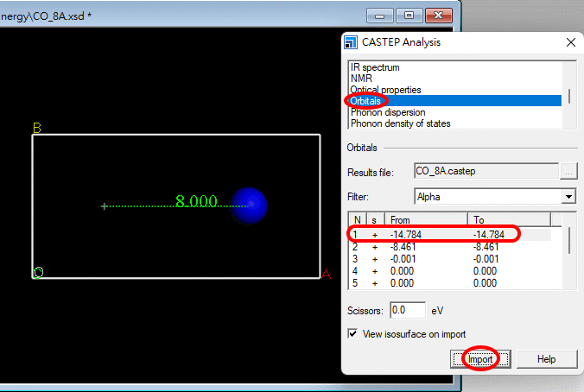This screenshot has width=584, height=392.
Task: Browse for results file with ellipsis button
Action: coord(568,172)
